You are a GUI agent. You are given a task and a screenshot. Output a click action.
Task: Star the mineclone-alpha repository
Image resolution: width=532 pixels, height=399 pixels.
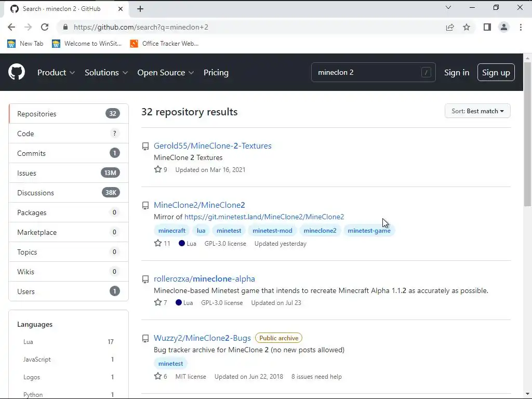coord(158,302)
